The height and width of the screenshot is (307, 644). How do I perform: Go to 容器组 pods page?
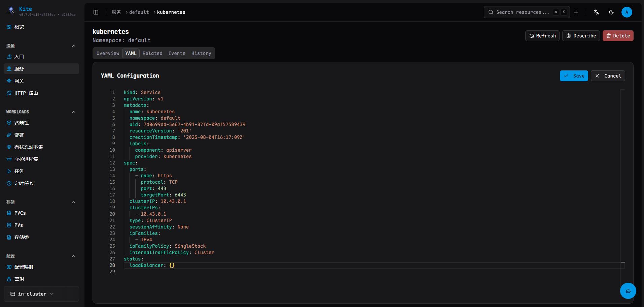pos(21,123)
